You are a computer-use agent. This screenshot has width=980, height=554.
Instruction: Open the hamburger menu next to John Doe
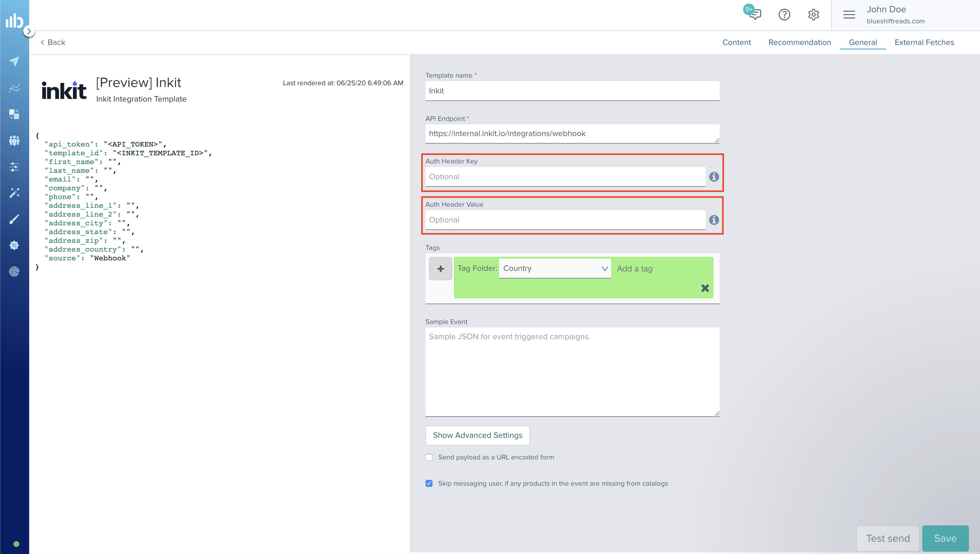[849, 15]
